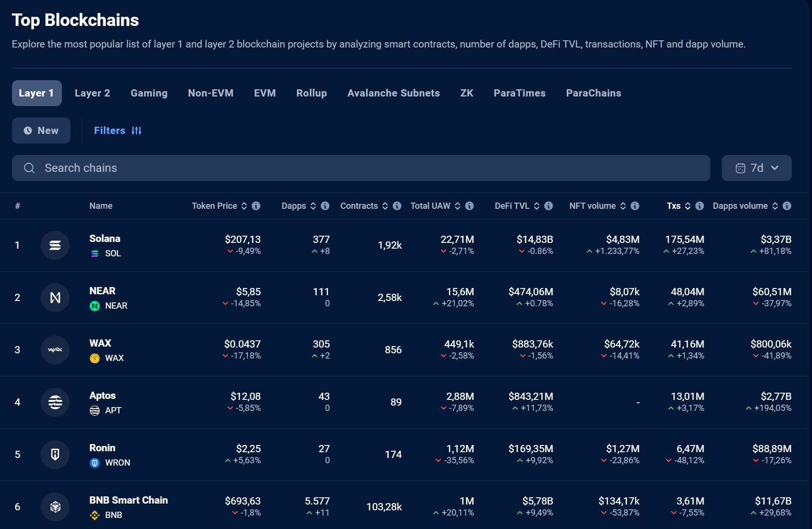The image size is (812, 529).
Task: Sort by Total UAW arrows
Action: pyautogui.click(x=458, y=206)
